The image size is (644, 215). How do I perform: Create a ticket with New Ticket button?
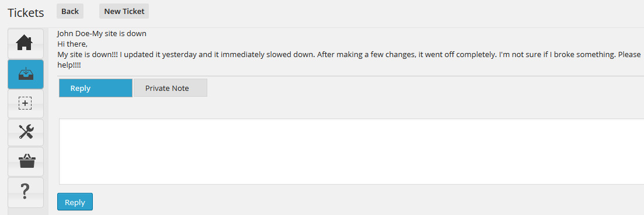click(x=124, y=11)
